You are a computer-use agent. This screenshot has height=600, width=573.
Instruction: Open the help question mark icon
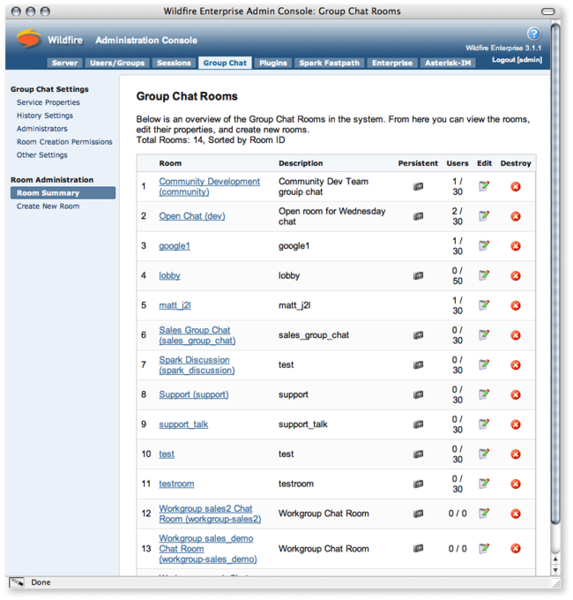pyautogui.click(x=534, y=34)
